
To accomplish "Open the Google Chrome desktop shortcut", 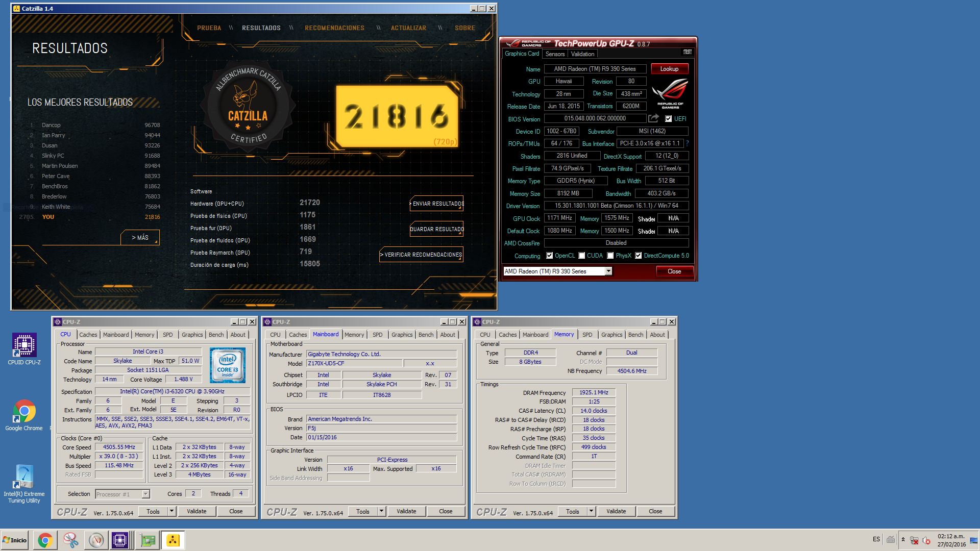I will pos(24,415).
